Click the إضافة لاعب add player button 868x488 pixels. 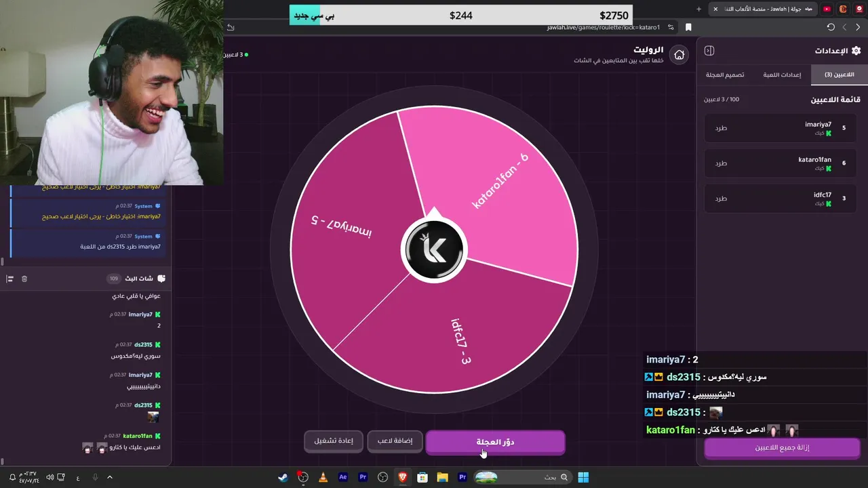point(395,441)
